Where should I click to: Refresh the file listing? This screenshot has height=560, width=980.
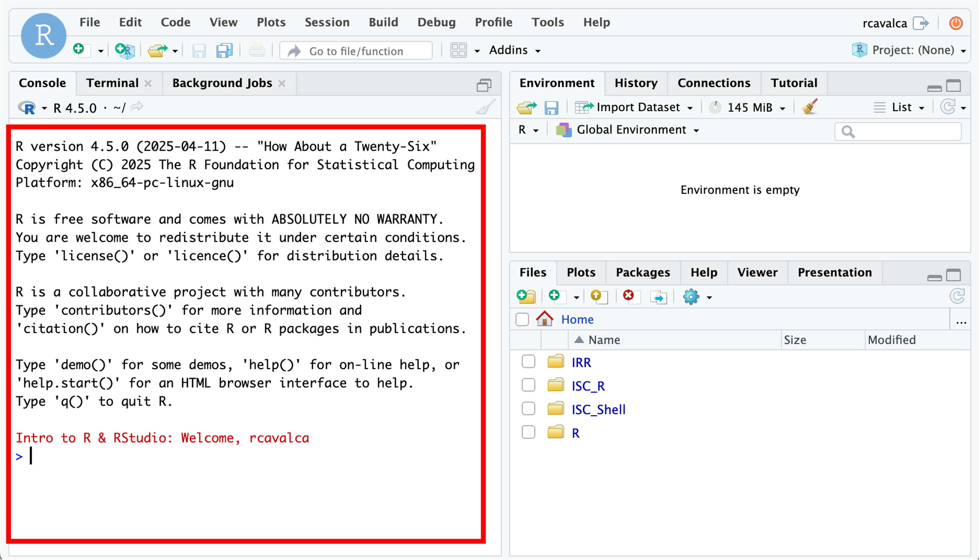coord(957,296)
